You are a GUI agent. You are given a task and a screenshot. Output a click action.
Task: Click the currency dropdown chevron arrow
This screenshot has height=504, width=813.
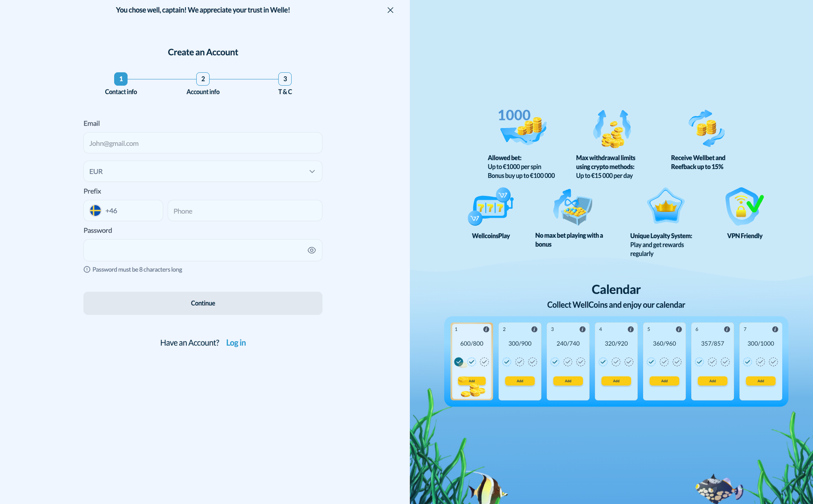[x=312, y=172]
